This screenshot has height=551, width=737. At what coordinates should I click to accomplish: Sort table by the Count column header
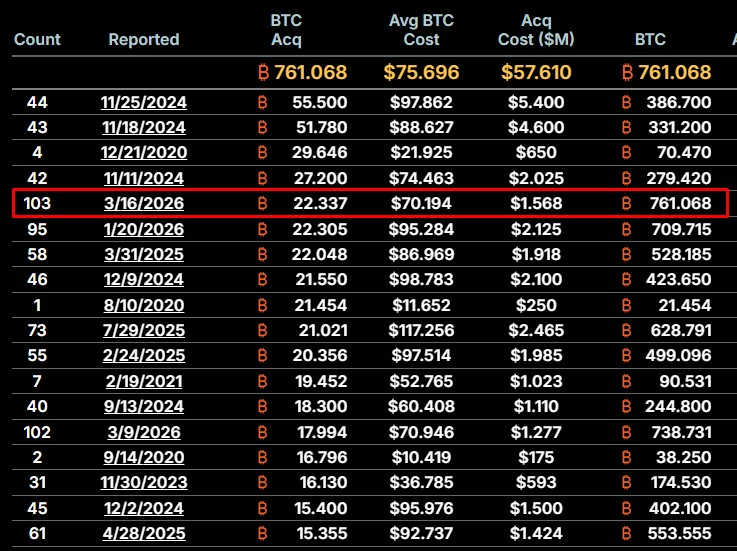(x=37, y=39)
